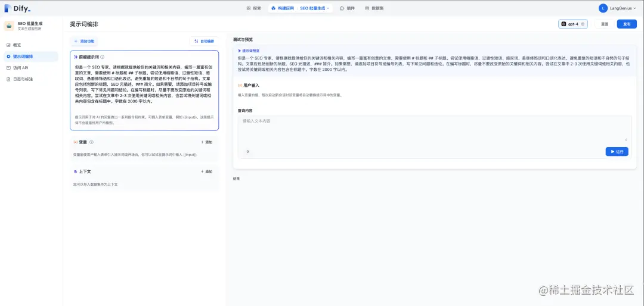Click the SEO 批量生成 app icon

pyautogui.click(x=9, y=26)
